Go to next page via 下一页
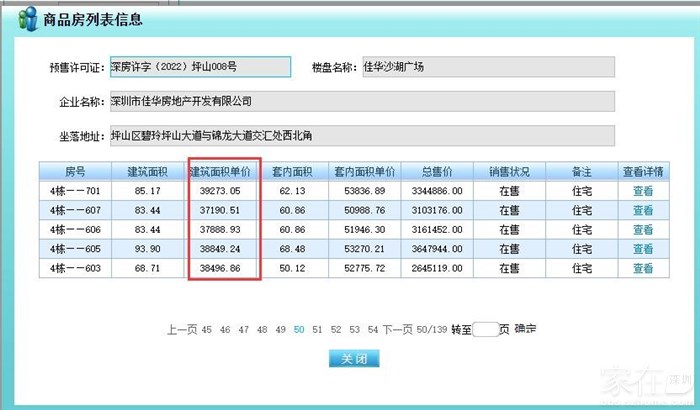The image size is (700, 410). pyautogui.click(x=398, y=329)
